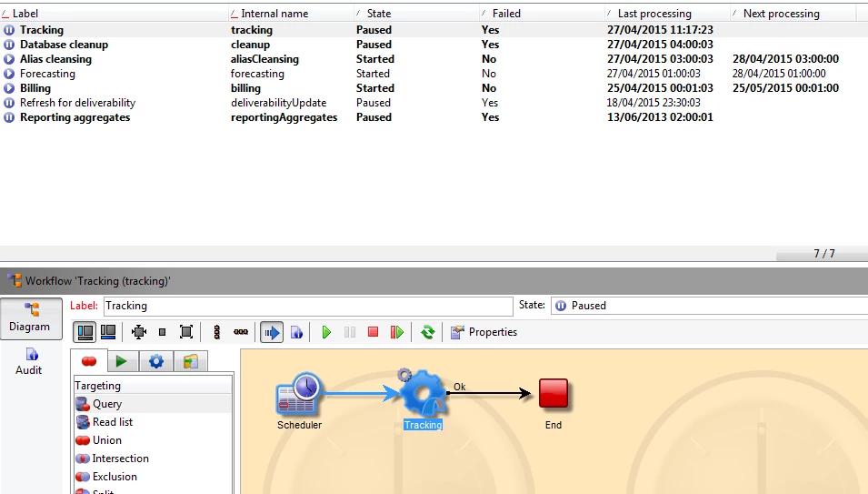Toggle the activity palette display button
This screenshot has height=494, width=868.
(x=85, y=332)
